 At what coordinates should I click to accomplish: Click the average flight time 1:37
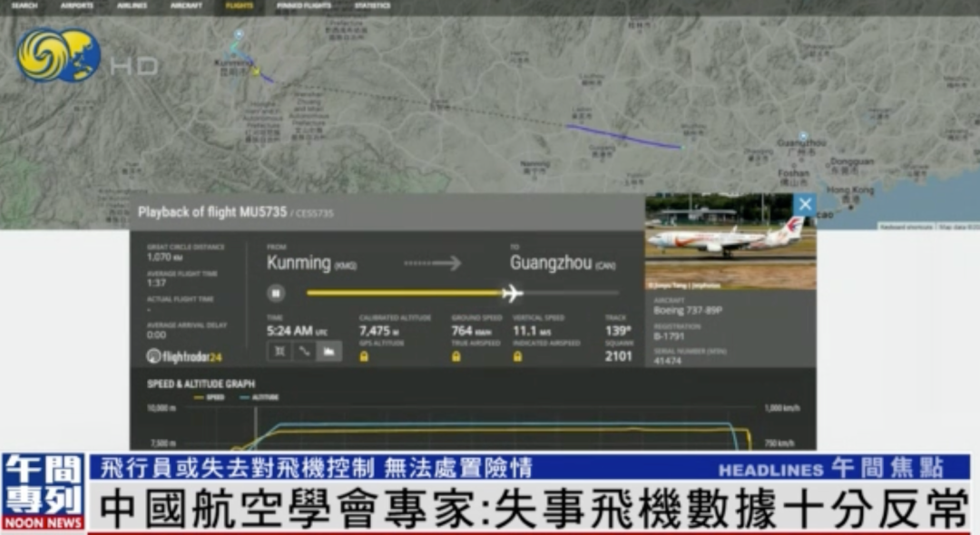click(x=156, y=283)
